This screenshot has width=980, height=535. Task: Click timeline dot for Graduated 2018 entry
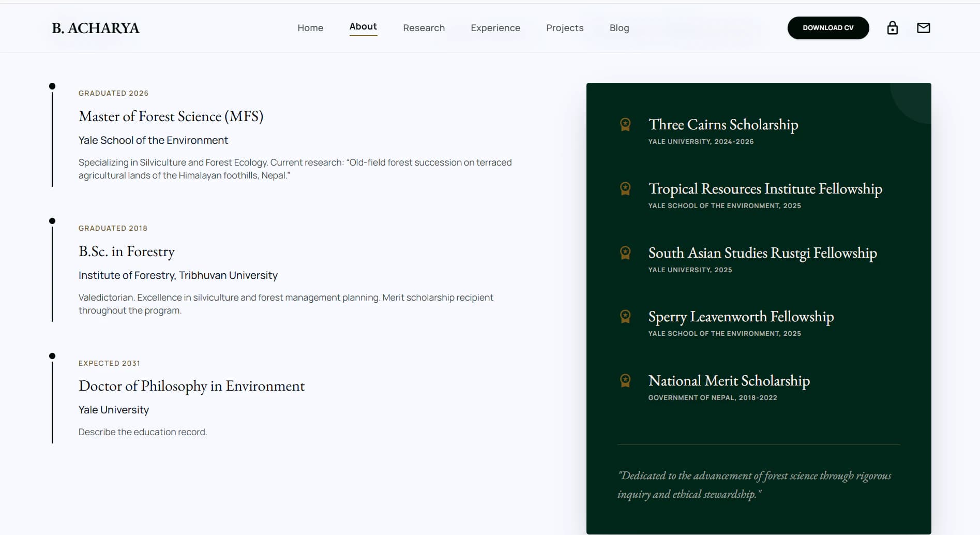[52, 221]
